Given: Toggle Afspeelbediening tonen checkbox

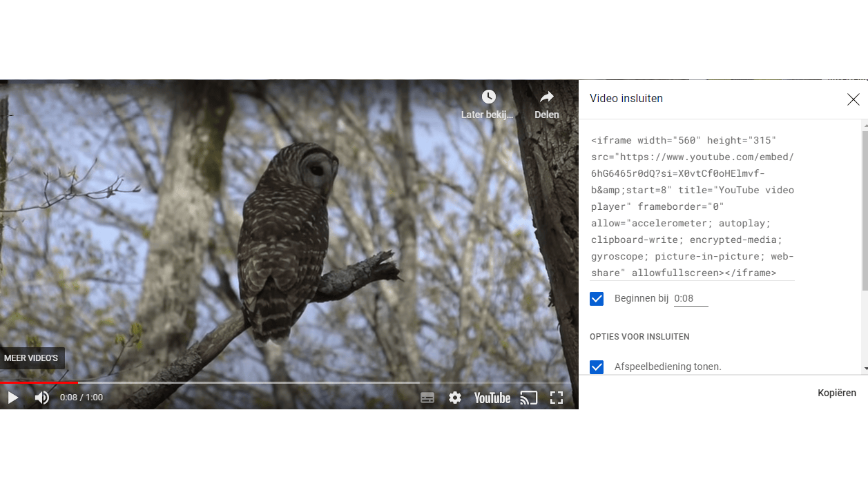Looking at the screenshot, I should [597, 367].
